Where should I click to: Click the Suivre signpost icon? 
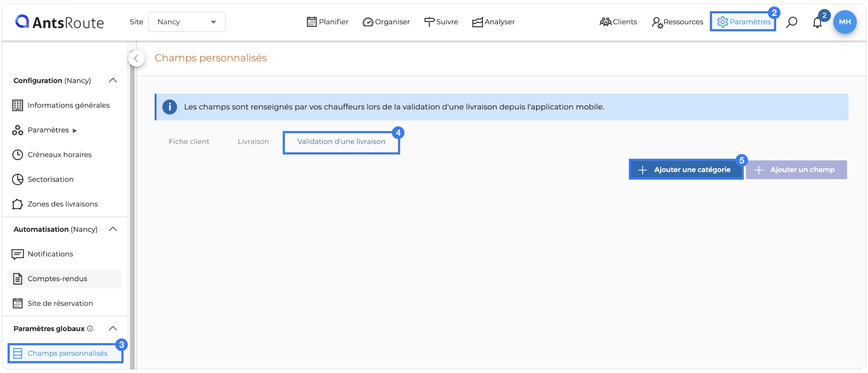tap(429, 22)
